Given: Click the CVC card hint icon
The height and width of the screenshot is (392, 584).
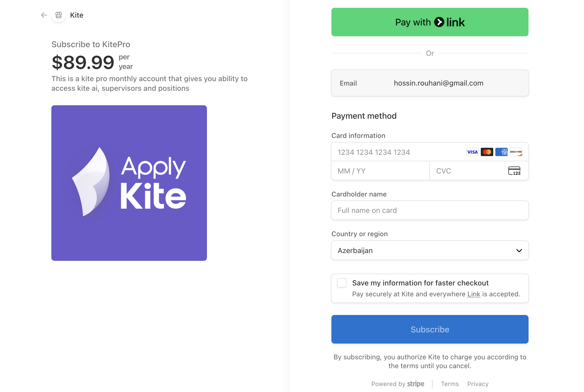Looking at the screenshot, I should (514, 171).
